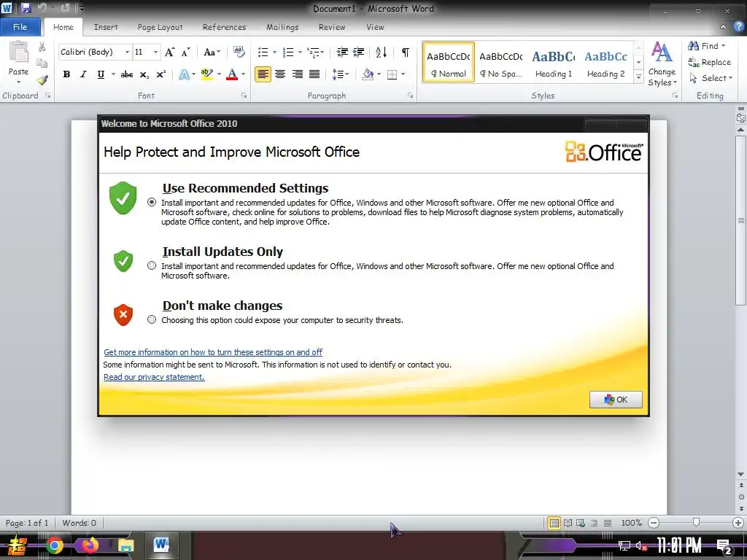
Task: Click the Sort A-Z icon
Action: tap(381, 52)
